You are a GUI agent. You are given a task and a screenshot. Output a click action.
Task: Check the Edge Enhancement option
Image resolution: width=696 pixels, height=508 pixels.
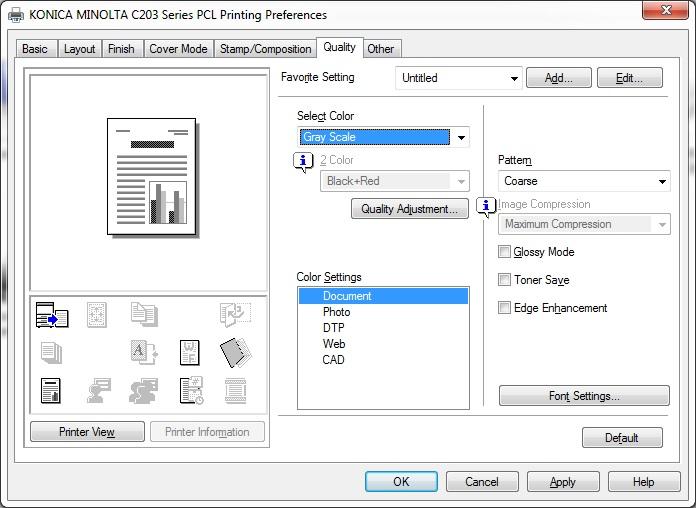[504, 308]
